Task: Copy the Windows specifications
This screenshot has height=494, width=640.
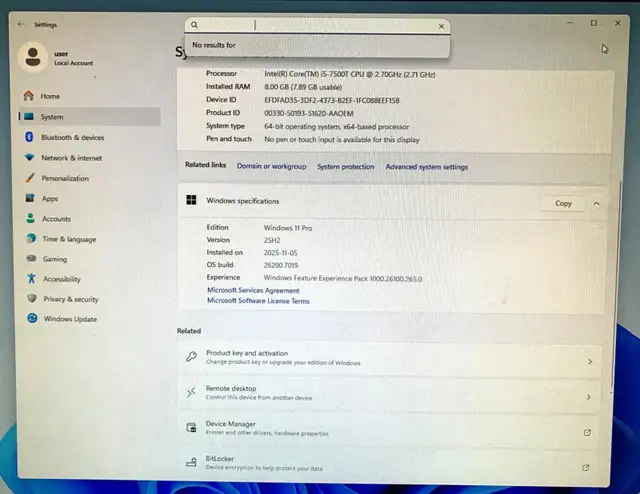Action: click(563, 203)
